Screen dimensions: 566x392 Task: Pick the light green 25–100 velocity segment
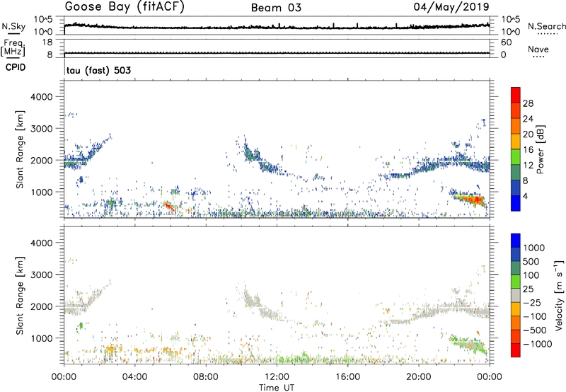click(x=516, y=282)
